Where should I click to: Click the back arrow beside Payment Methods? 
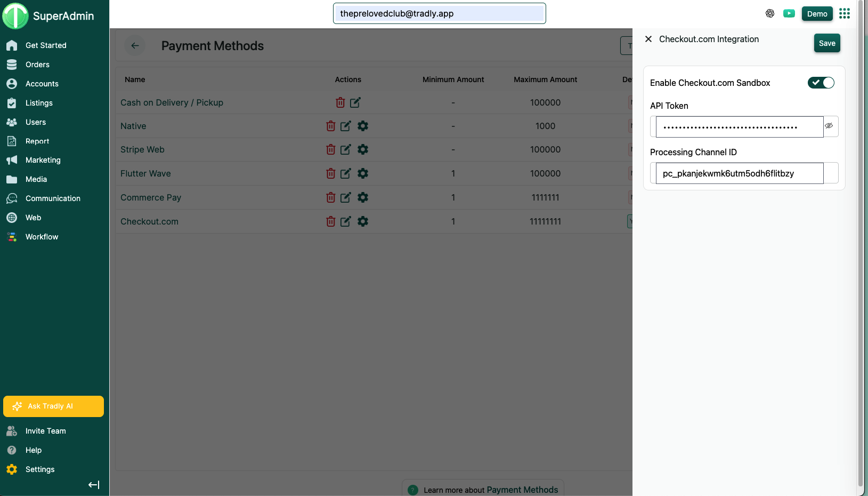135,46
